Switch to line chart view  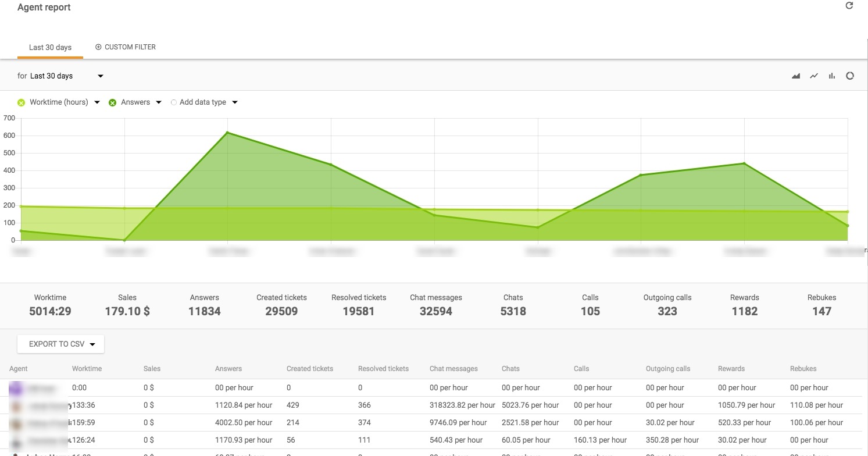point(814,76)
